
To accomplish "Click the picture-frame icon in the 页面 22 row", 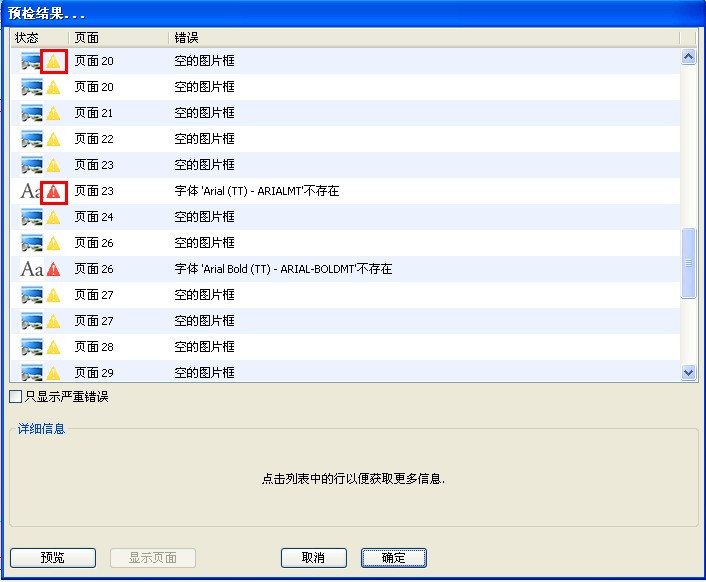I will pos(32,139).
